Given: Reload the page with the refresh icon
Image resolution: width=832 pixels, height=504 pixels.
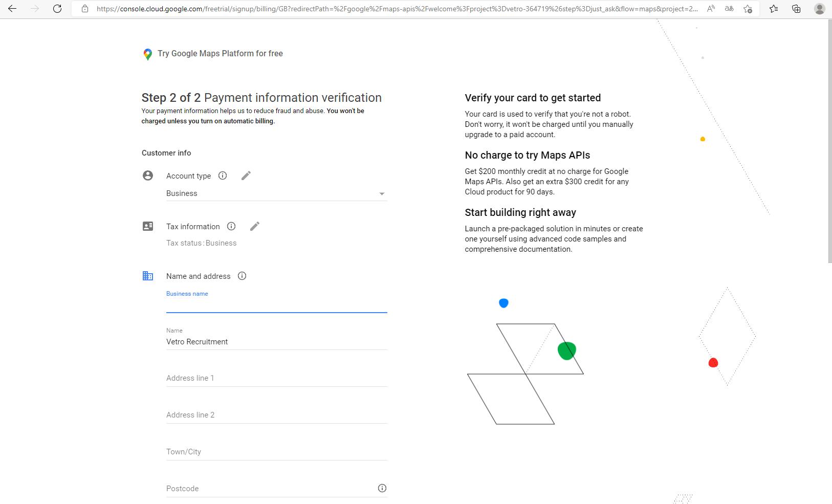Looking at the screenshot, I should pyautogui.click(x=57, y=9).
